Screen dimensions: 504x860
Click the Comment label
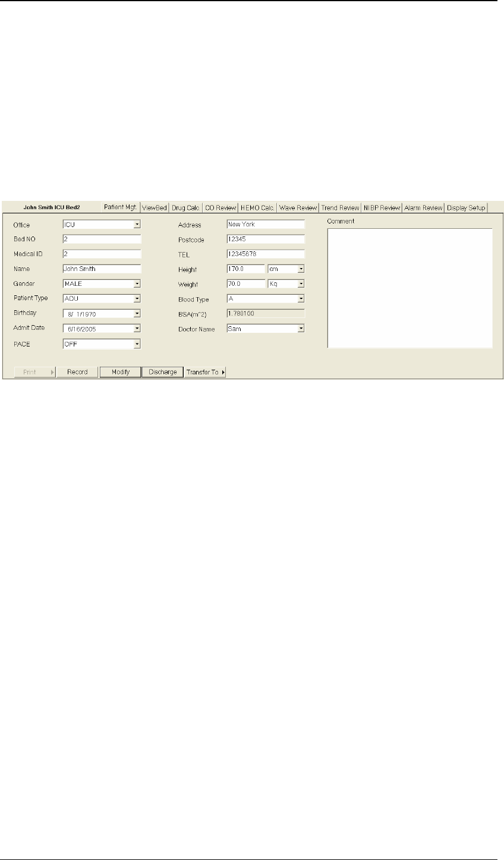(x=341, y=221)
